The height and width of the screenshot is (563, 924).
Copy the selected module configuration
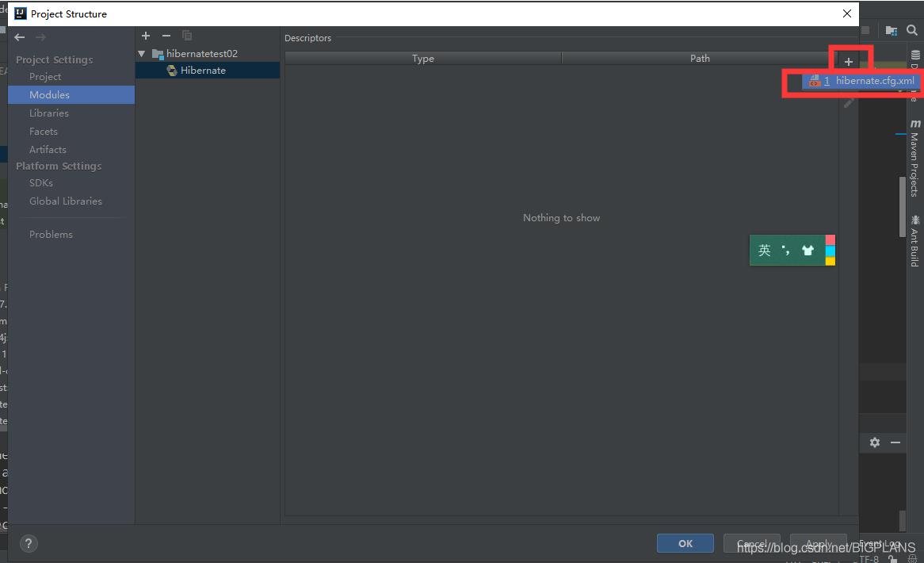(x=187, y=36)
